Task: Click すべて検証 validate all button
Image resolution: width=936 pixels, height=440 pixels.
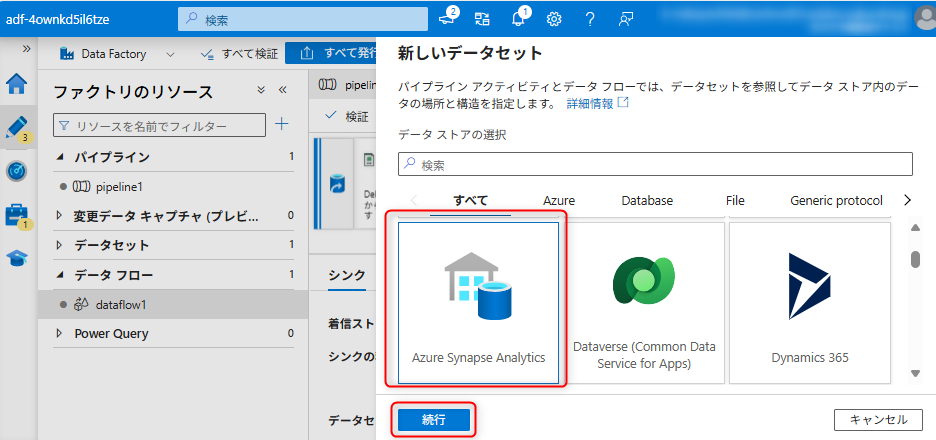Action: (240, 54)
